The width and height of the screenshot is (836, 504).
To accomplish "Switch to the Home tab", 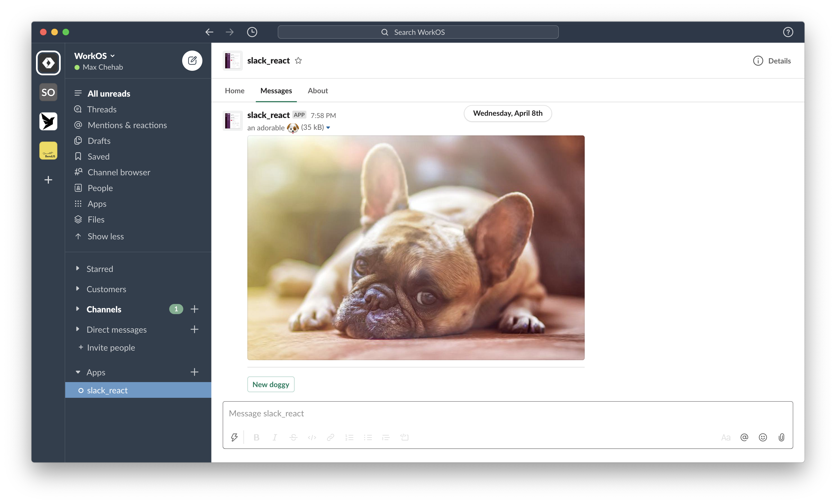I will point(234,90).
